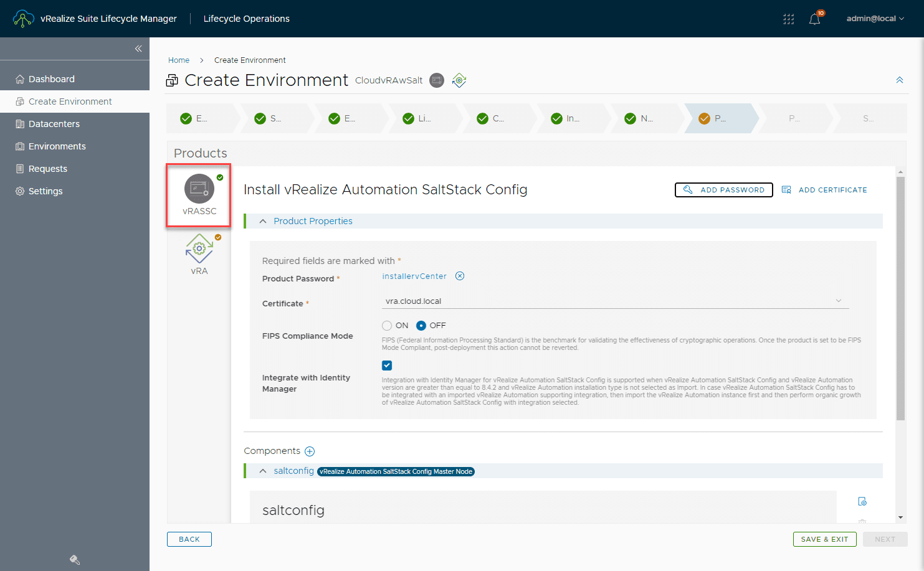Click the SAVE & EXIT button
Image resolution: width=924 pixels, height=571 pixels.
click(824, 539)
